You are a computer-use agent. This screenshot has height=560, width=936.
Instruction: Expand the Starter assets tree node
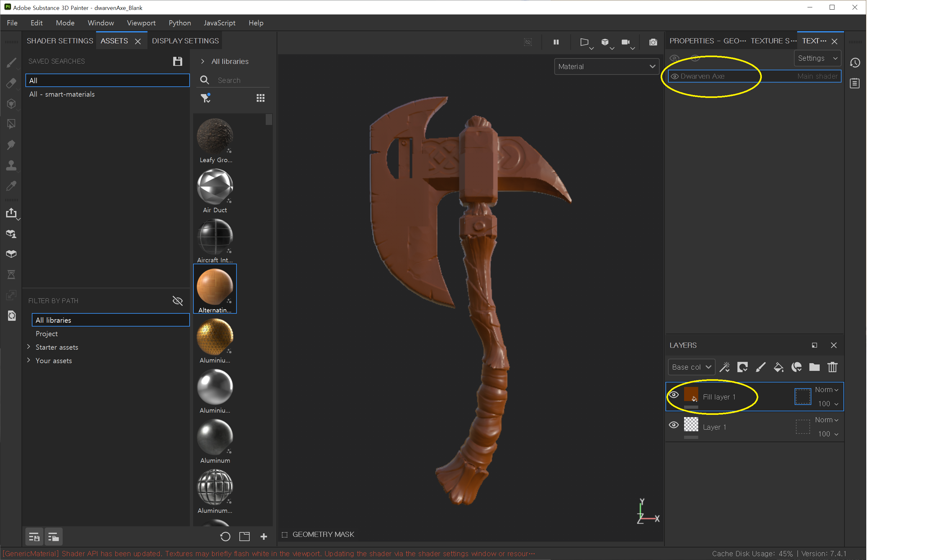[x=29, y=347]
